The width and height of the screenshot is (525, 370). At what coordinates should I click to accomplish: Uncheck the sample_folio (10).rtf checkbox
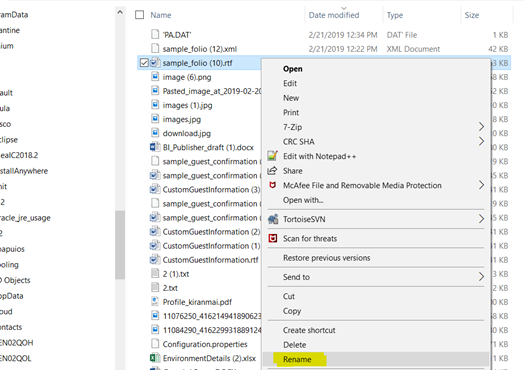(x=144, y=63)
